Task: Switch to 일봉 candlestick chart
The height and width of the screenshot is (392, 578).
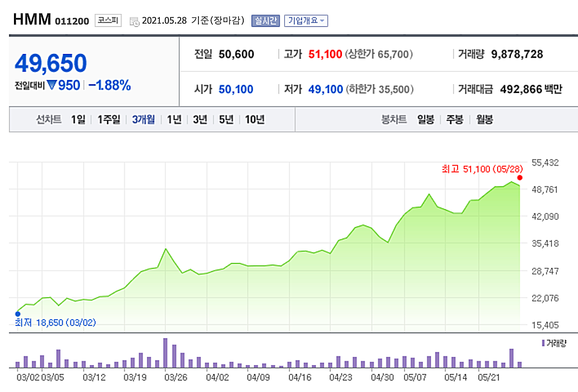Action: tap(426, 119)
